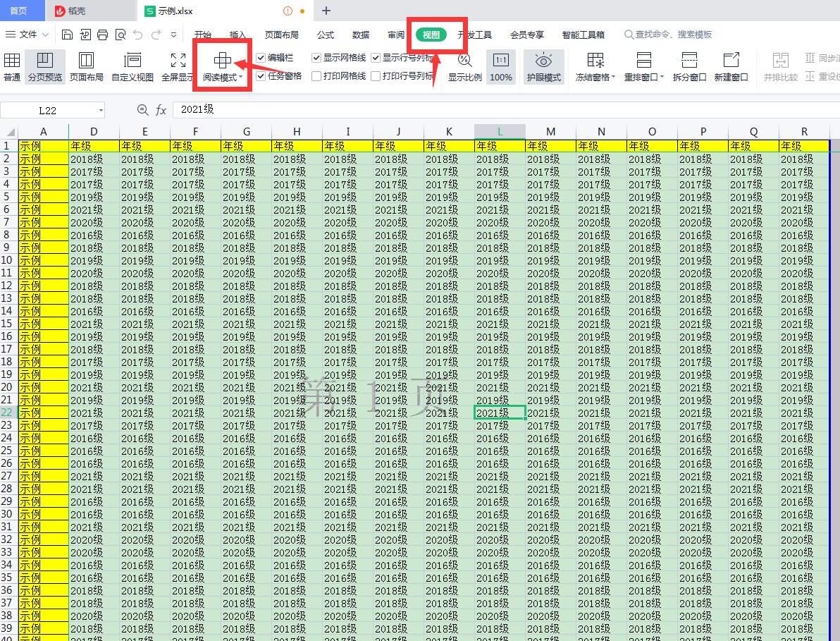The image size is (840, 641).
Task: Click cell M22 containing 2021级
Action: [550, 413]
